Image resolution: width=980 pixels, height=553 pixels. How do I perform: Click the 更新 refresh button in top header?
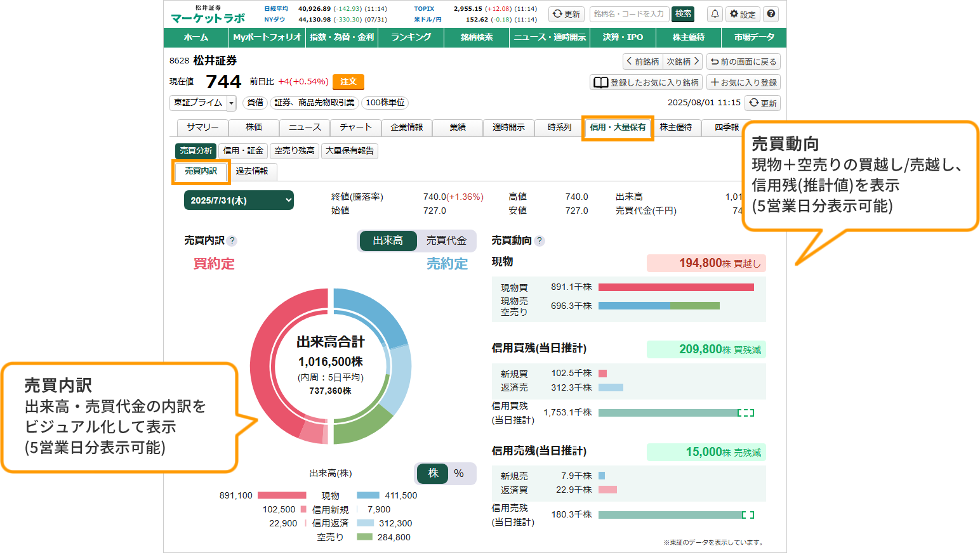click(566, 14)
